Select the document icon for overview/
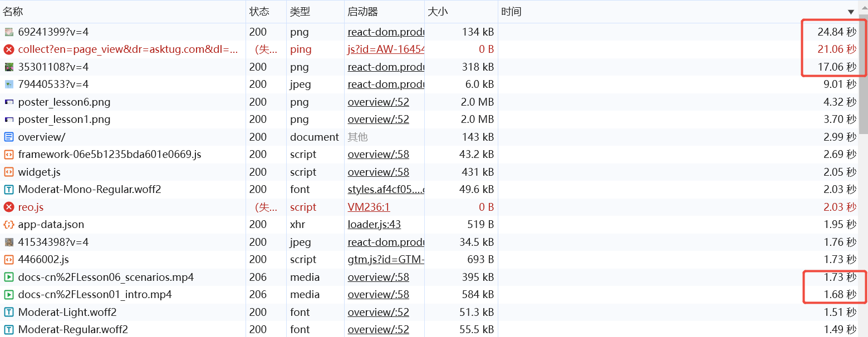Screen dimensions: 868x337 click(9, 137)
